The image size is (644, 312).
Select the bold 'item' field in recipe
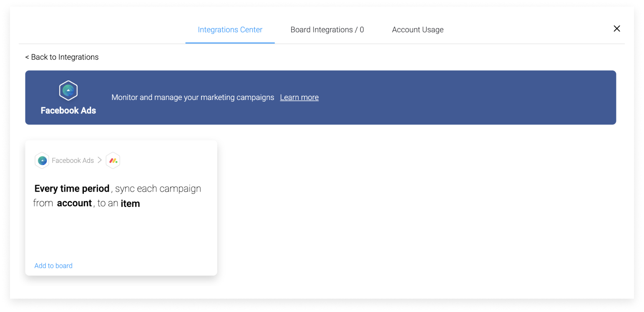click(130, 204)
